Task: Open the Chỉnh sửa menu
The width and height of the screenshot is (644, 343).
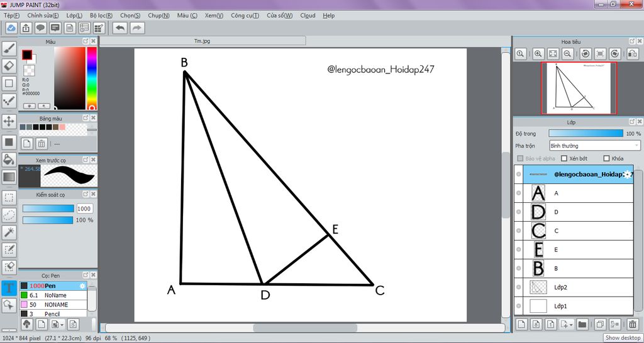Action: click(43, 16)
